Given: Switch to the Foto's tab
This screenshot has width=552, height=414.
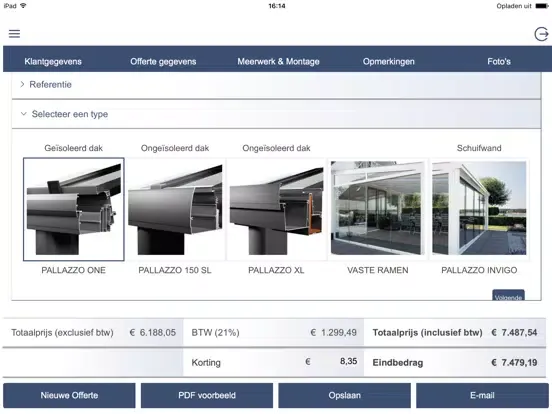Looking at the screenshot, I should [499, 62].
